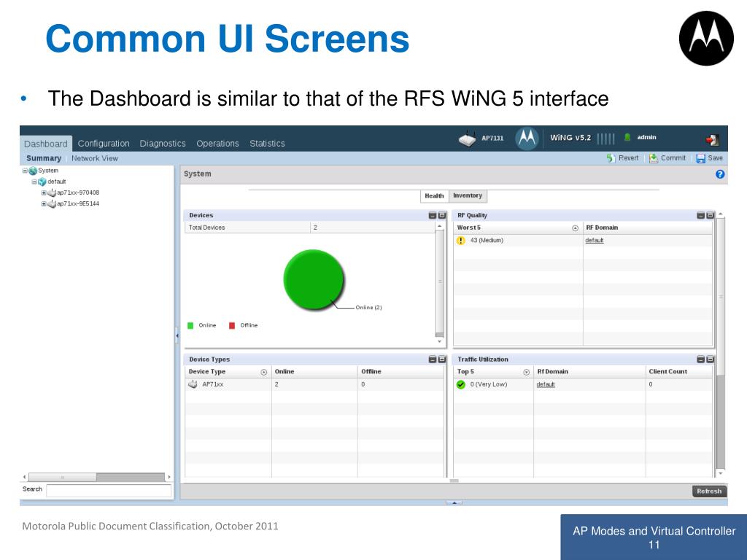Minimize the Device Types panel
747x560 pixels.
[x=433, y=359]
